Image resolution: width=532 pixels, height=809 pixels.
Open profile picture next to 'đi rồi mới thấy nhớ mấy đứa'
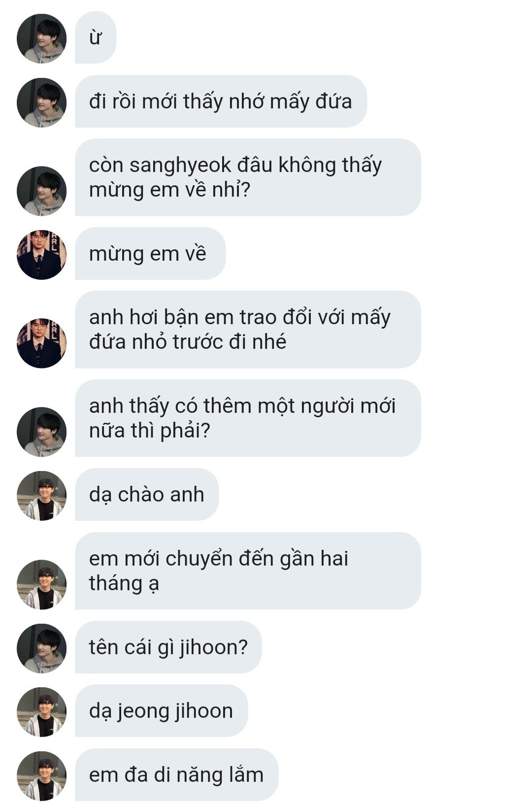tap(41, 102)
